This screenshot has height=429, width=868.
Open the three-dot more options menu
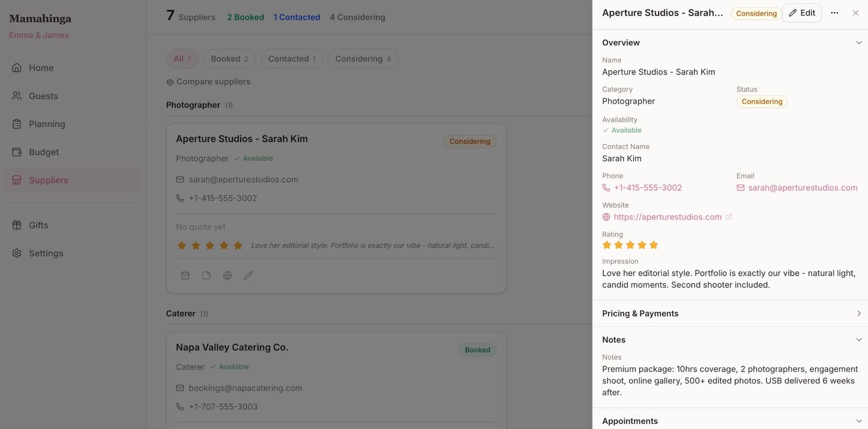[x=835, y=13]
